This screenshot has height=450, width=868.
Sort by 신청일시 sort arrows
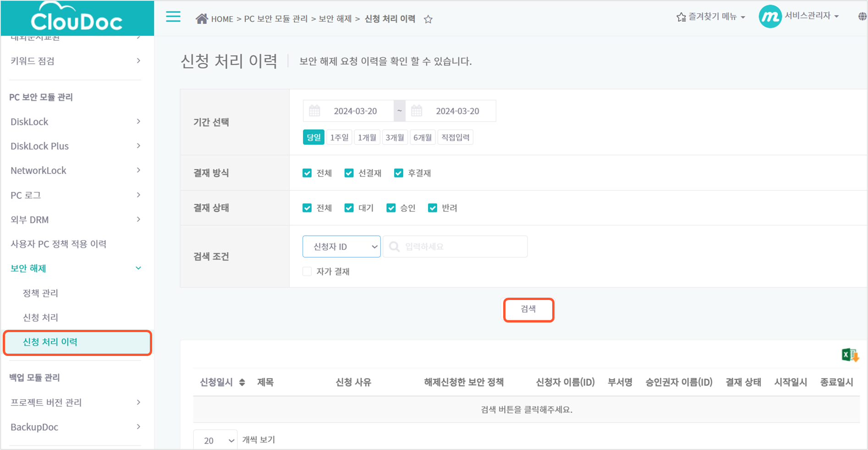(242, 382)
